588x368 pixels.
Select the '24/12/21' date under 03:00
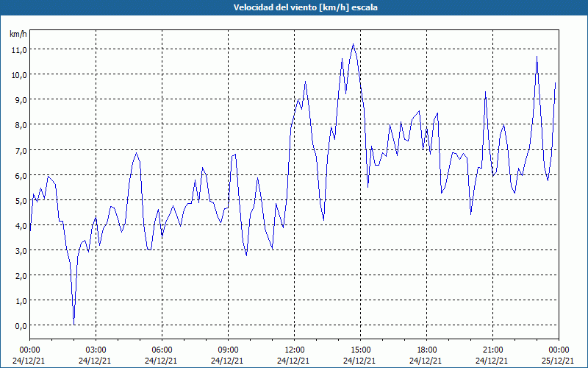96,361
